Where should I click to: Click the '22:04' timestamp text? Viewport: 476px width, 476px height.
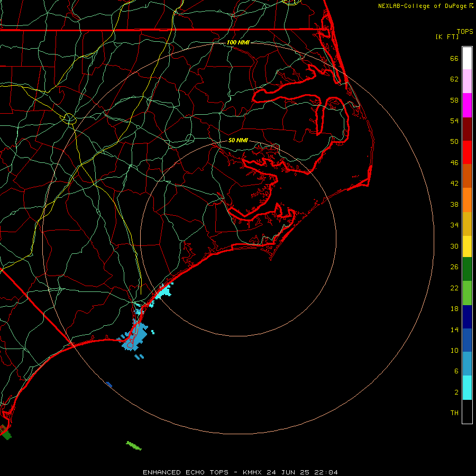click(325, 472)
